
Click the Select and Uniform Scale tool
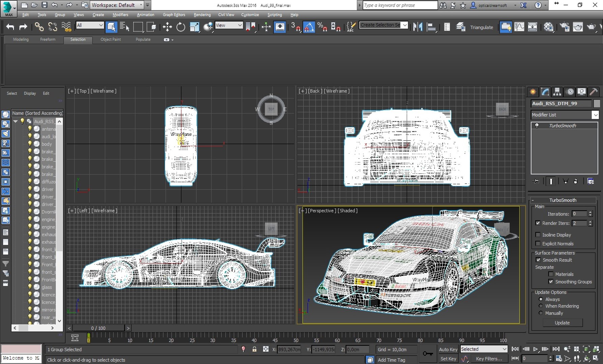(x=195, y=27)
